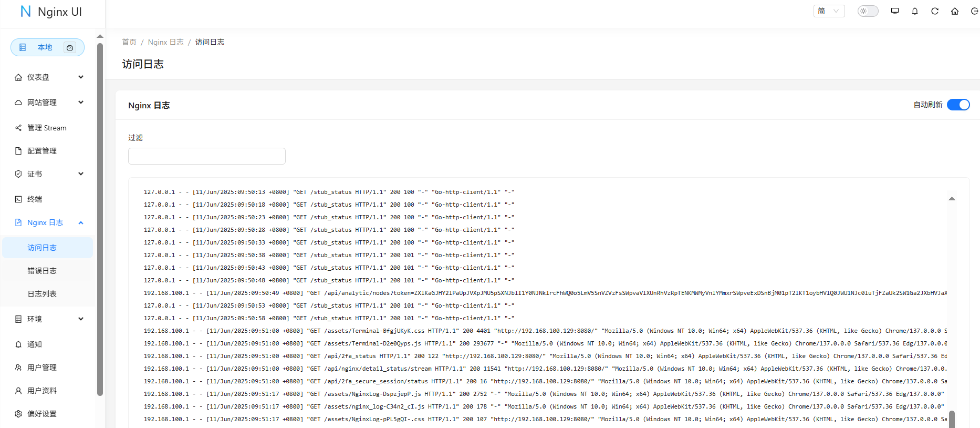Click the 仪表盘 home icon in sidebar
This screenshot has width=980, height=428.
pos(18,77)
